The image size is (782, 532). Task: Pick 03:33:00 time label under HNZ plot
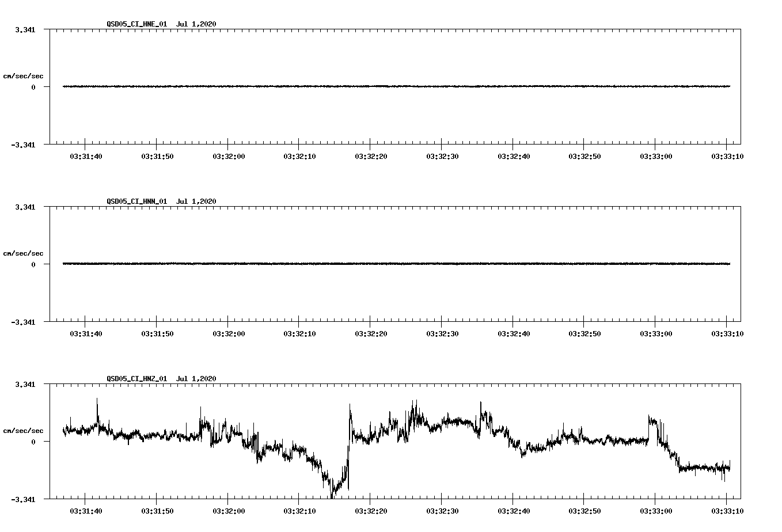tap(656, 511)
